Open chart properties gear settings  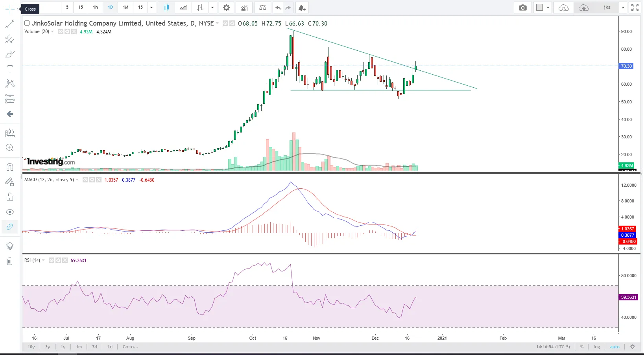click(226, 7)
